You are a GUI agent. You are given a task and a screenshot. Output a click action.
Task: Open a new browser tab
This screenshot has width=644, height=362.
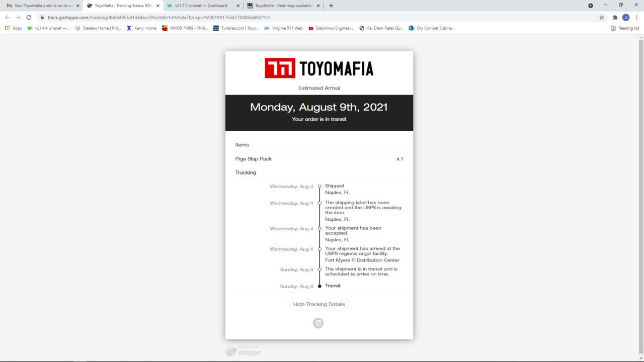click(331, 6)
